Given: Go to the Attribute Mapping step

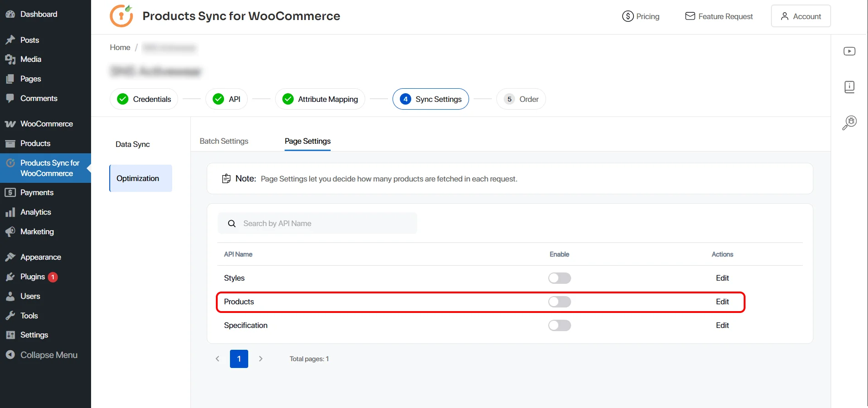Looking at the screenshot, I should pyautogui.click(x=320, y=99).
